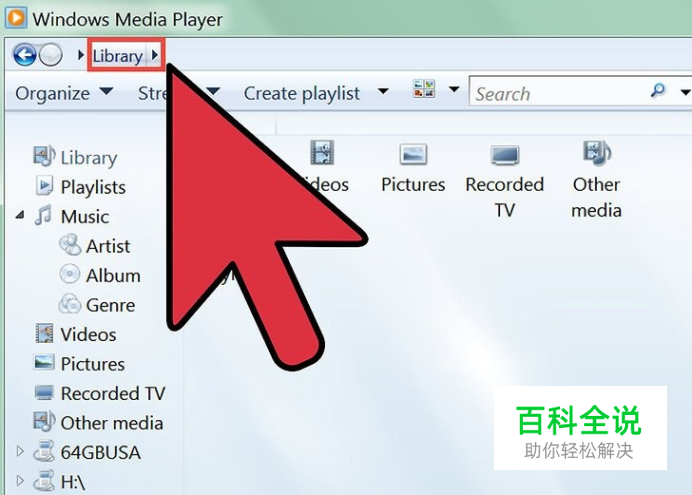Expand the arrow before Library breadcrumb
Screen dimensions: 692x495
pos(80,55)
